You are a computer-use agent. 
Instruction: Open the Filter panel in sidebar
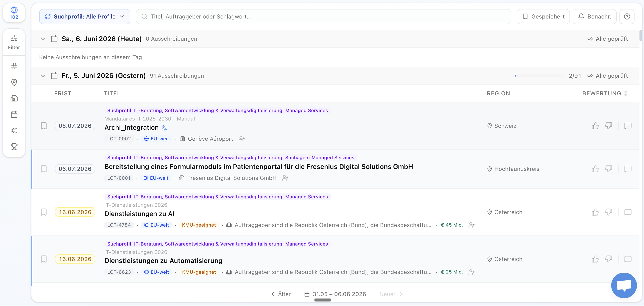coord(14,42)
